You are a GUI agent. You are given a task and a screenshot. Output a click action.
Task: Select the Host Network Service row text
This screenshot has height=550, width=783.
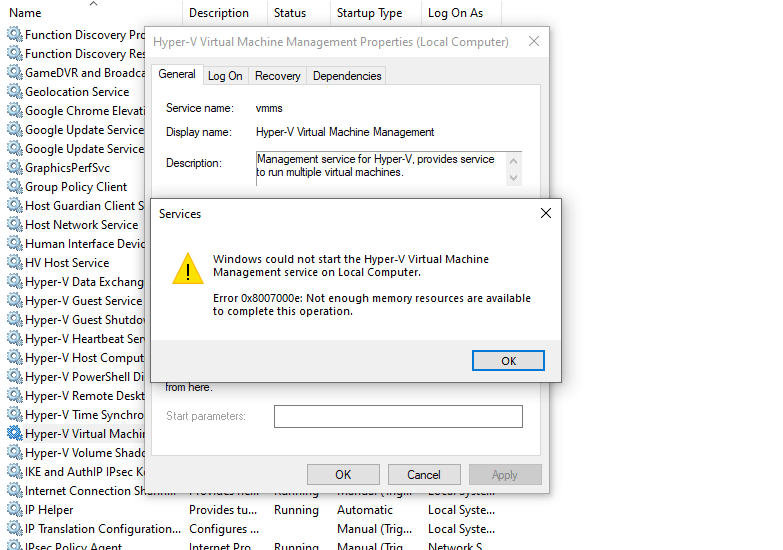82,225
